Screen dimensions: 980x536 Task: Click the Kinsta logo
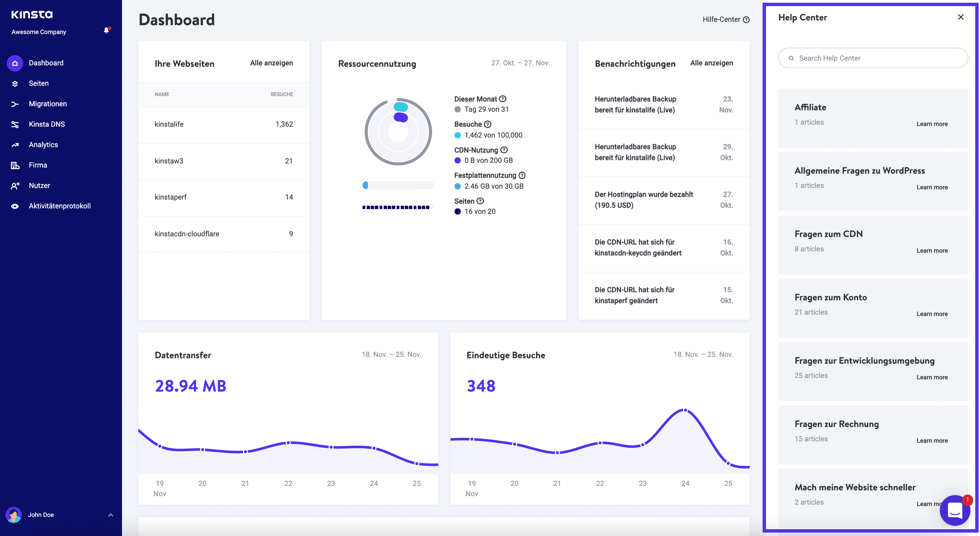pos(32,14)
